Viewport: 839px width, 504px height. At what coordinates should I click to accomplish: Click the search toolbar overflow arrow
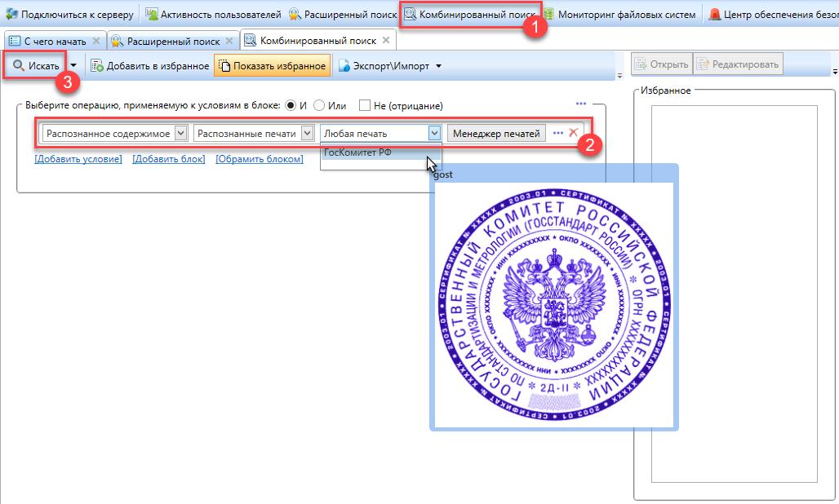(x=619, y=76)
